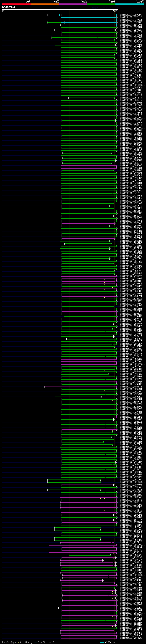Select the UniRef100_A7QWB4 label

click(x=131, y=183)
